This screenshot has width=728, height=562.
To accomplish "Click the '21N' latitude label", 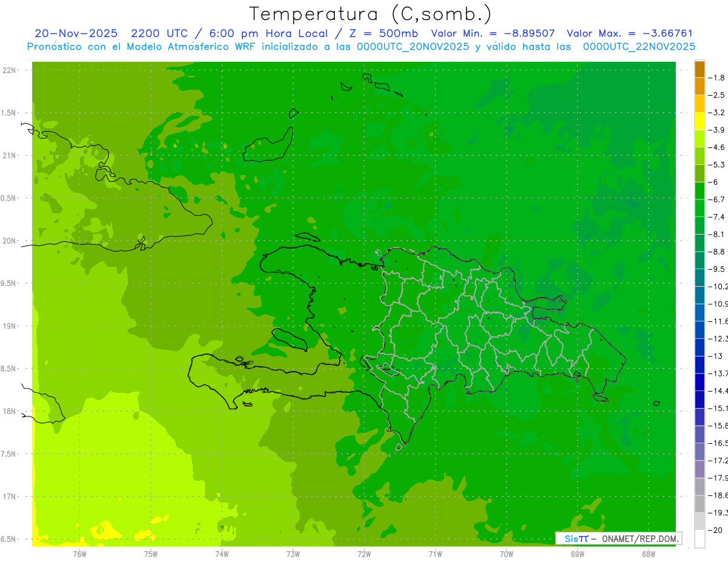I will 9,155.
